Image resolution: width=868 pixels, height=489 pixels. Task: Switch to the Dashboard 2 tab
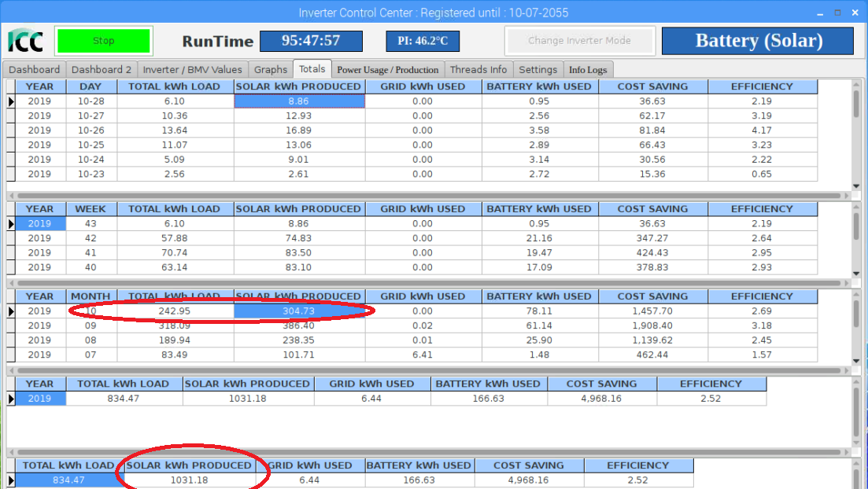click(102, 69)
